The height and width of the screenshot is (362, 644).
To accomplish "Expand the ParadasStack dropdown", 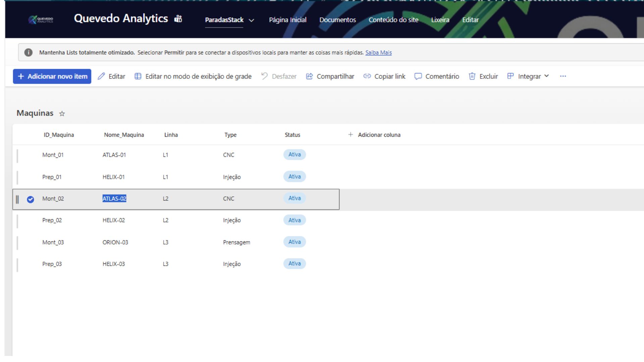I will (x=252, y=20).
